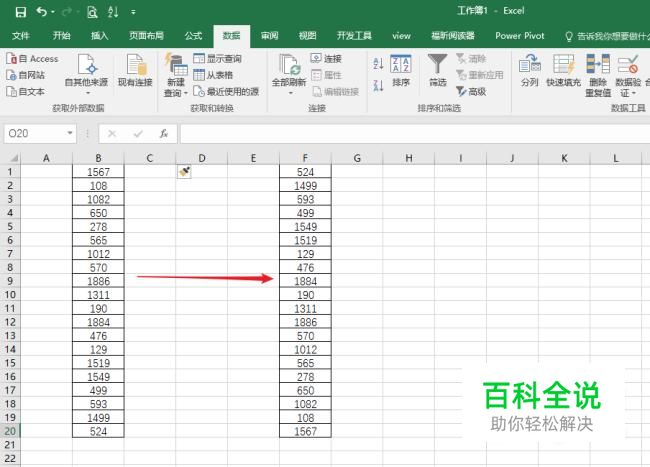Select cell F5 containing 1549

(x=305, y=226)
